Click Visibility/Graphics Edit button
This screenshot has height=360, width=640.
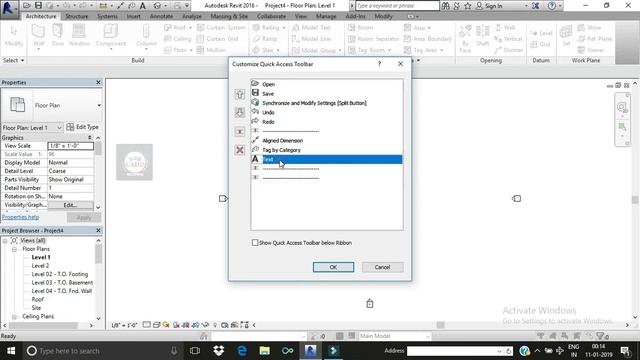70,205
